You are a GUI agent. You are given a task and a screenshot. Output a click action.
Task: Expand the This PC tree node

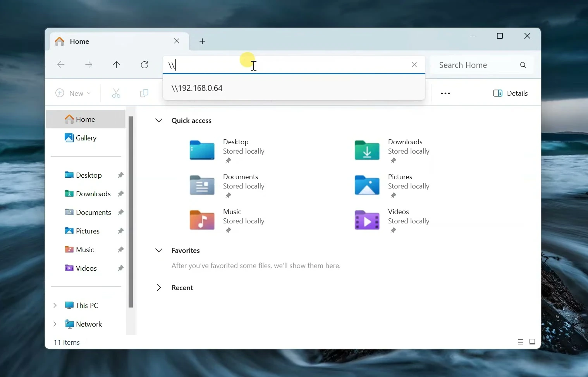tap(55, 306)
